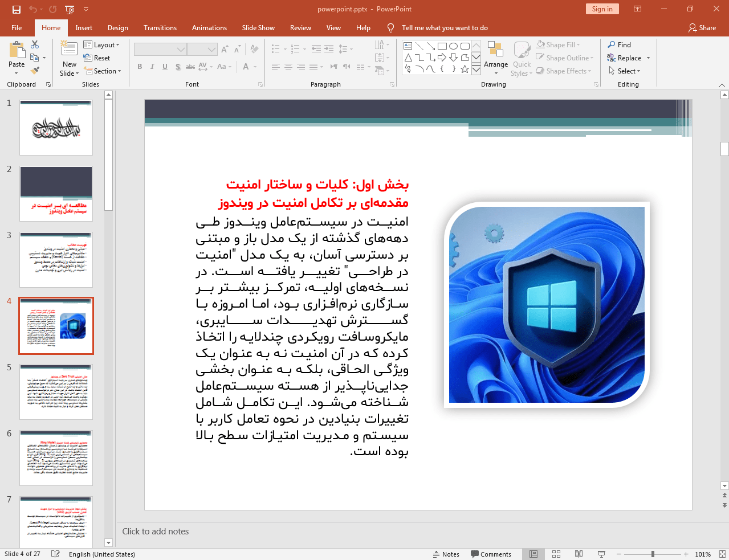Click the Paste clipboard icon
This screenshot has height=560, width=729.
(17, 50)
